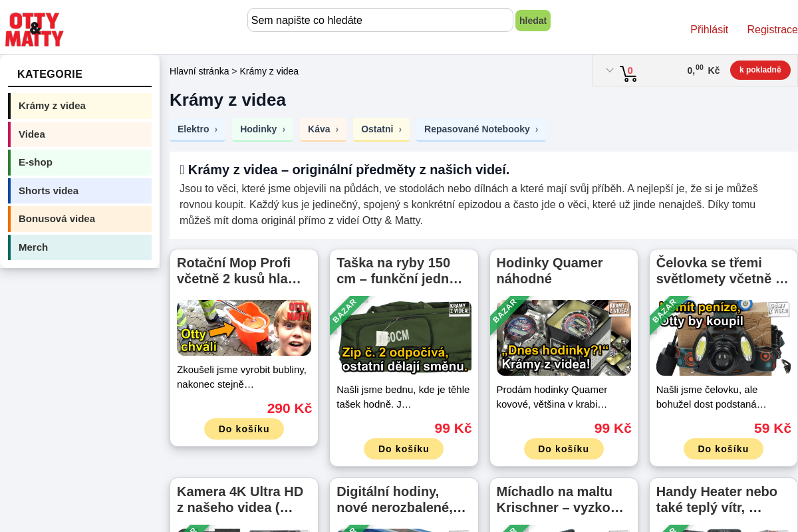Open the Elektro subcategory chip
Image resolution: width=798 pixels, height=532 pixels.
coord(198,129)
